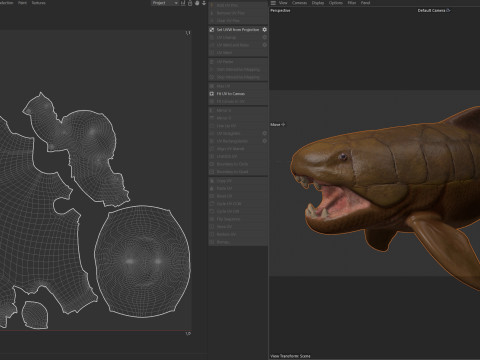The width and height of the screenshot is (480, 360).
Task: Click Mirror V command
Action: (238, 118)
